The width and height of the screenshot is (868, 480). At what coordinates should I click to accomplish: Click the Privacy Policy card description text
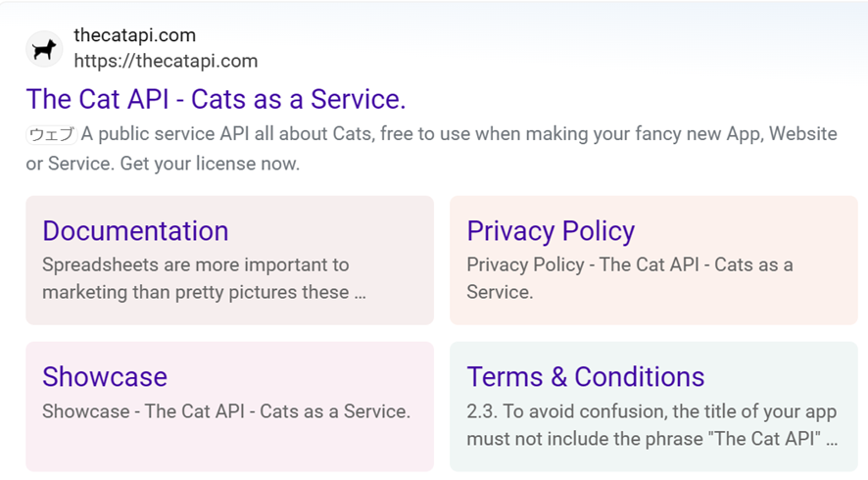click(629, 264)
